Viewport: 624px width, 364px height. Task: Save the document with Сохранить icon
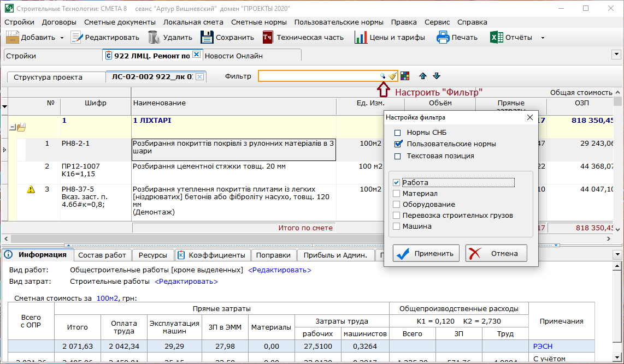click(207, 38)
